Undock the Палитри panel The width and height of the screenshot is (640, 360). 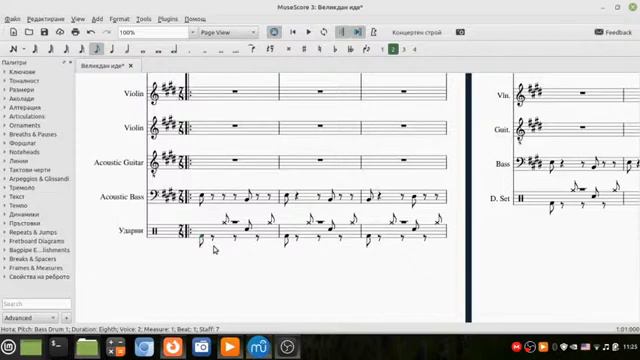point(64,62)
